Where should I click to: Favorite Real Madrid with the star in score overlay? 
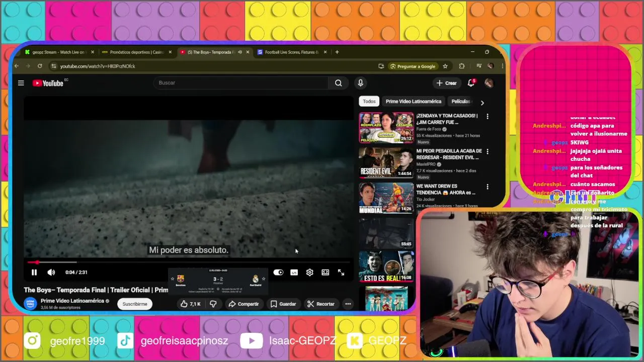(264, 279)
